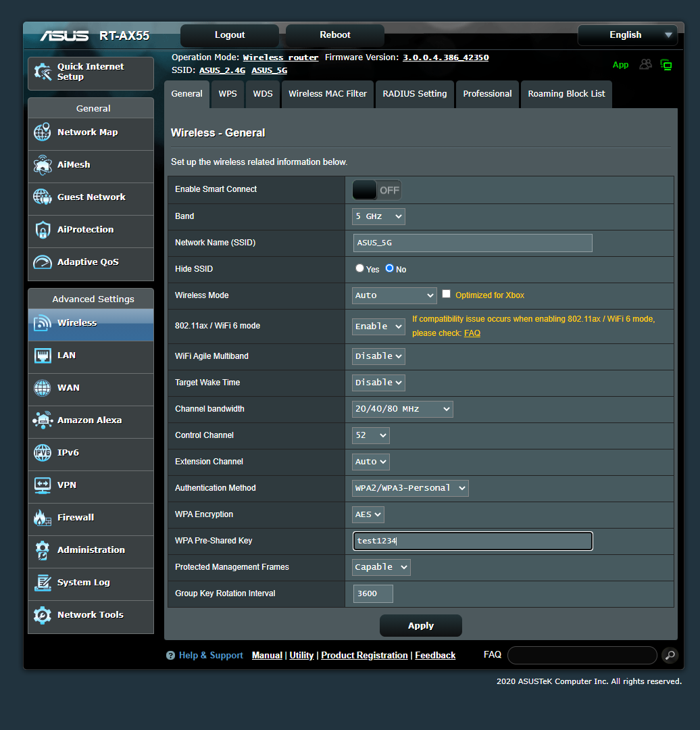
Task: Open the WiFi 6 compatibility FAQ link
Action: tap(472, 333)
